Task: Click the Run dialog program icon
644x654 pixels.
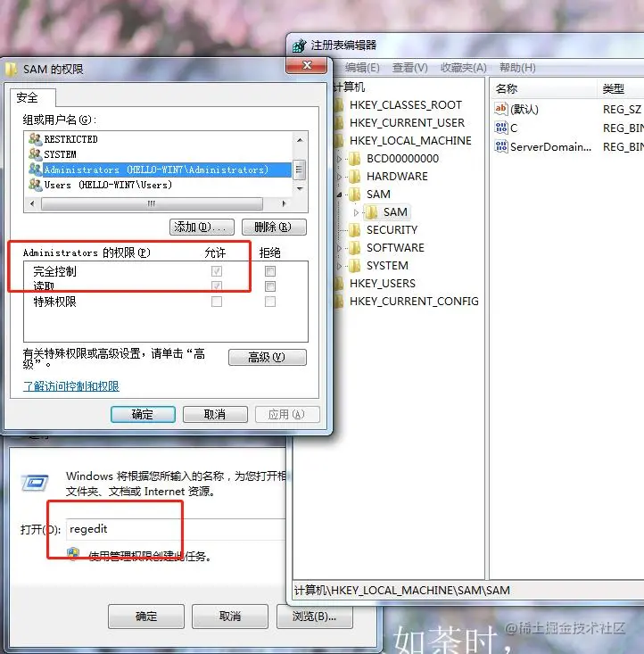Action: [x=35, y=483]
